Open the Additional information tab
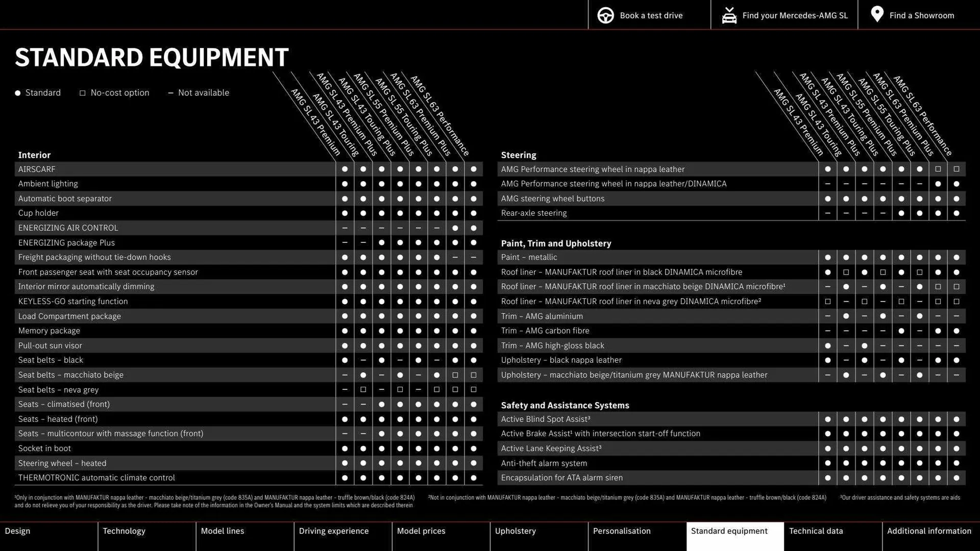The width and height of the screenshot is (980, 551). [x=929, y=531]
